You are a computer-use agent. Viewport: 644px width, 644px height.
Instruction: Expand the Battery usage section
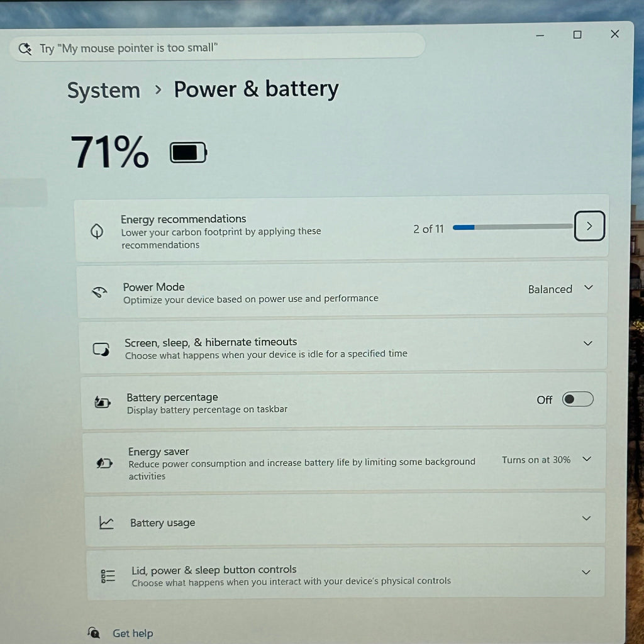(x=587, y=518)
